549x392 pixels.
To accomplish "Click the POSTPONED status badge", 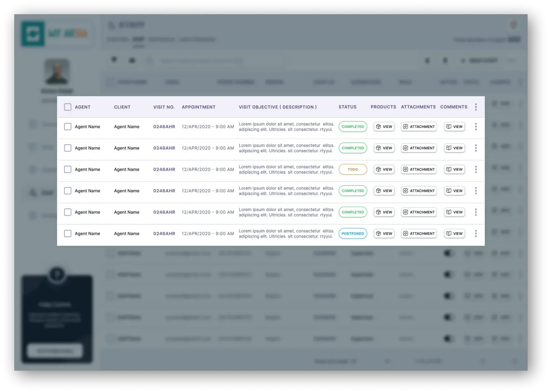I will point(353,234).
